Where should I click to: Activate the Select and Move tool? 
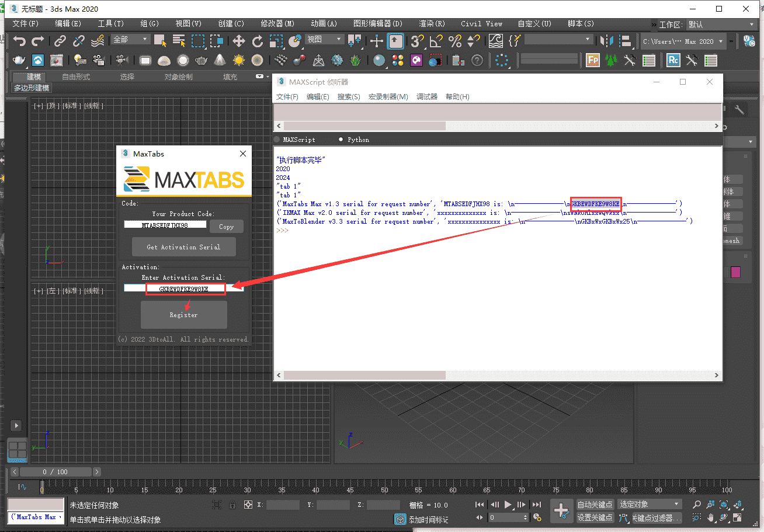tap(238, 41)
